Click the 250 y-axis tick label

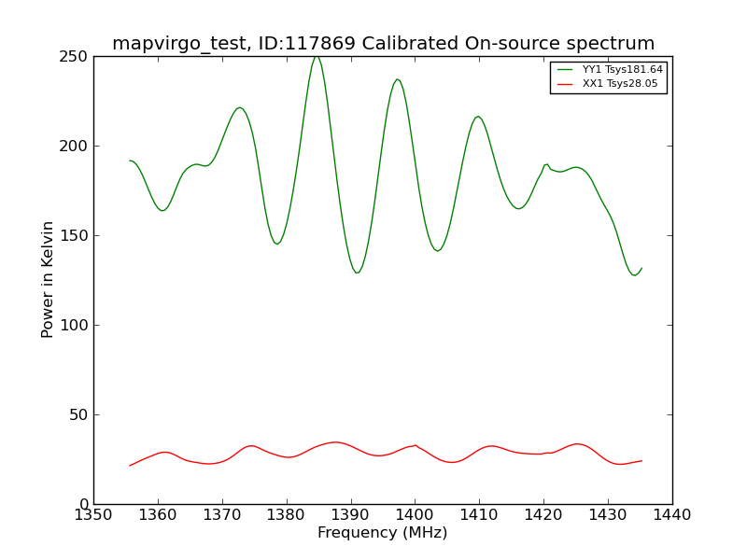[74, 57]
